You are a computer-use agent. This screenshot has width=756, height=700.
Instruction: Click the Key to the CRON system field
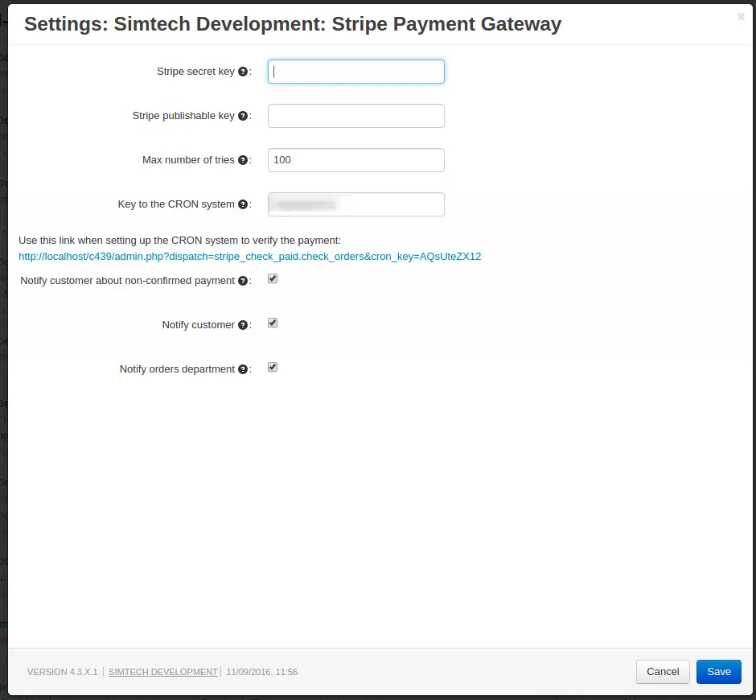pyautogui.click(x=356, y=204)
